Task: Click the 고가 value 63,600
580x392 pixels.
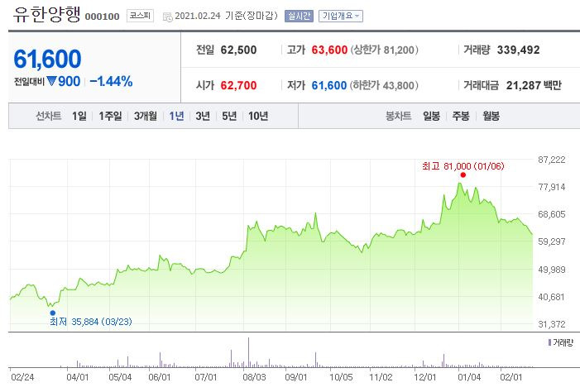Action: [329, 50]
